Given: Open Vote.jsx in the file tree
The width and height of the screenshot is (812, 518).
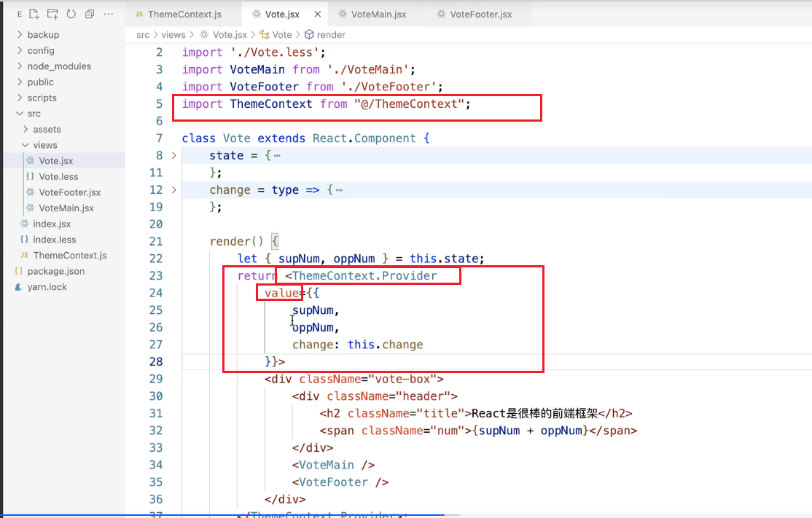Looking at the screenshot, I should click(56, 161).
